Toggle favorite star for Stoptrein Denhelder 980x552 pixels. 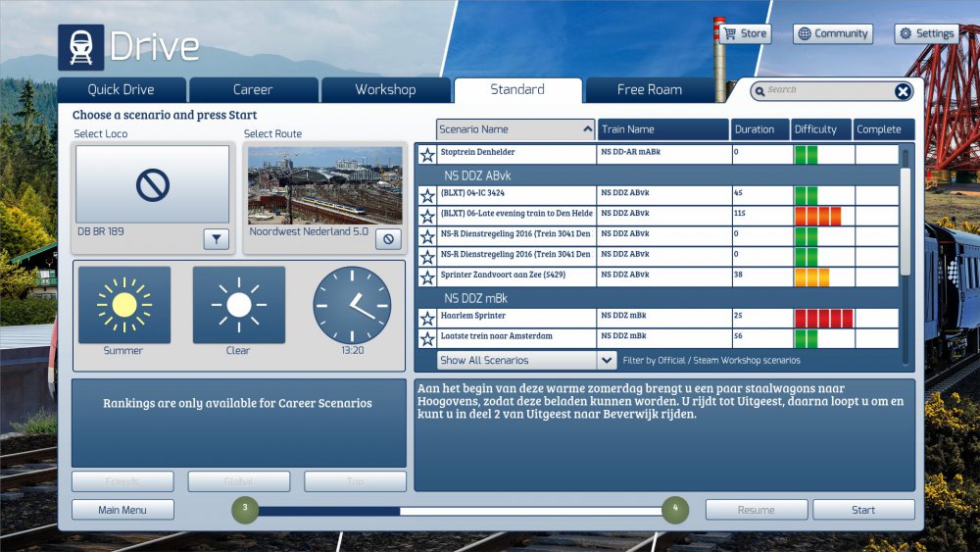point(427,155)
